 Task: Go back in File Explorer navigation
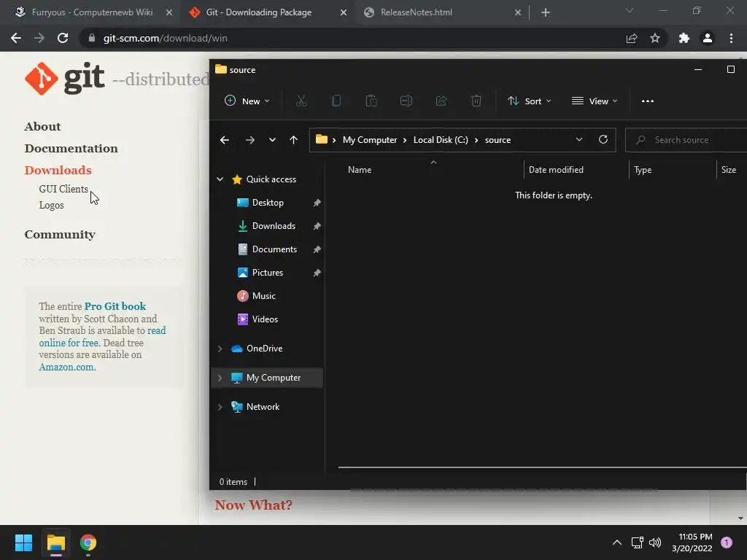click(225, 140)
